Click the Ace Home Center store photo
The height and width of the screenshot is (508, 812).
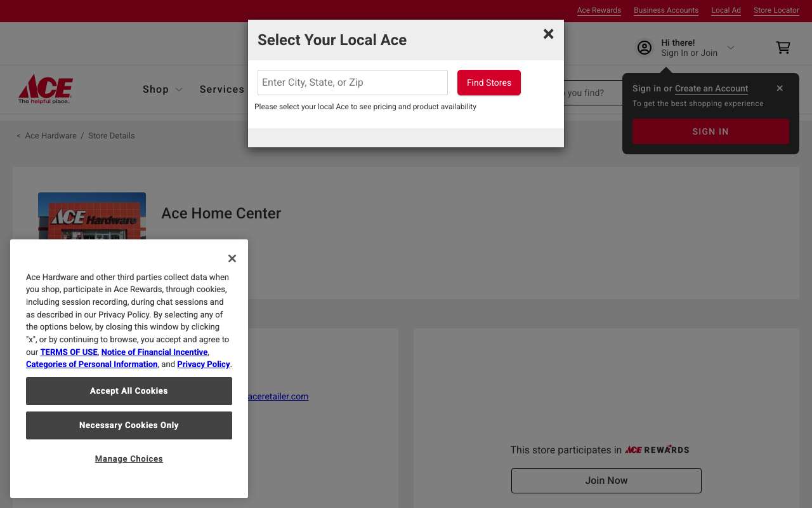click(92, 216)
